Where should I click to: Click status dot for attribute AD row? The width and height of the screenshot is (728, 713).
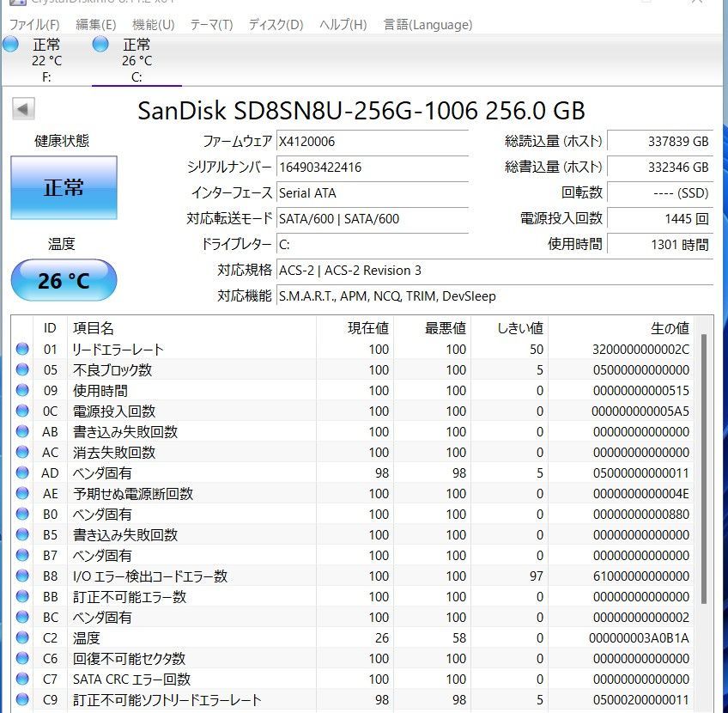[x=22, y=472]
